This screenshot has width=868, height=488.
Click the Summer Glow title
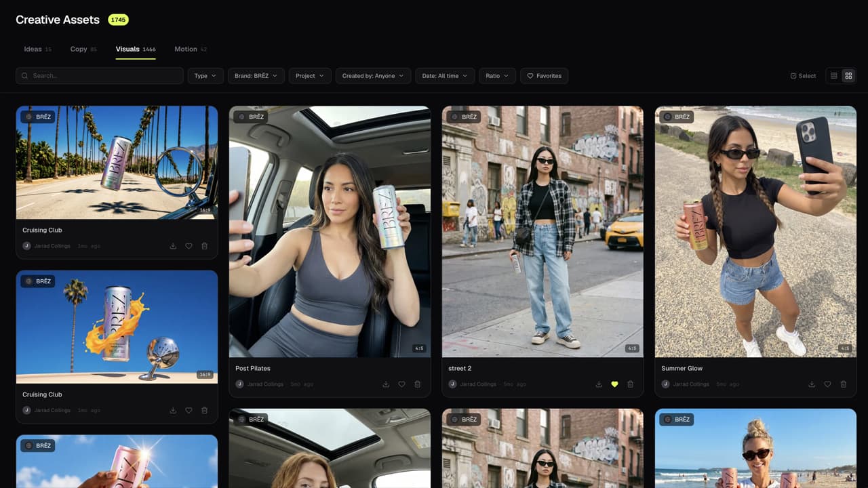pos(682,369)
